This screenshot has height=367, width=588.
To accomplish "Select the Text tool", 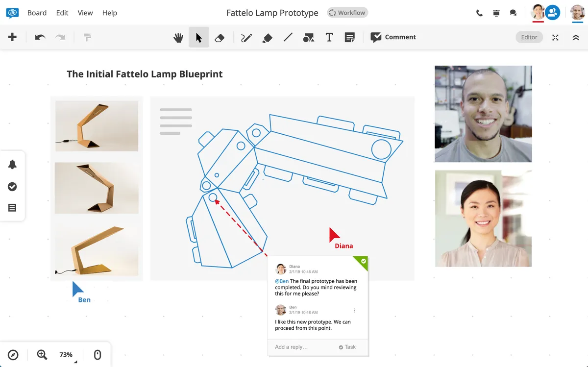I will (329, 37).
